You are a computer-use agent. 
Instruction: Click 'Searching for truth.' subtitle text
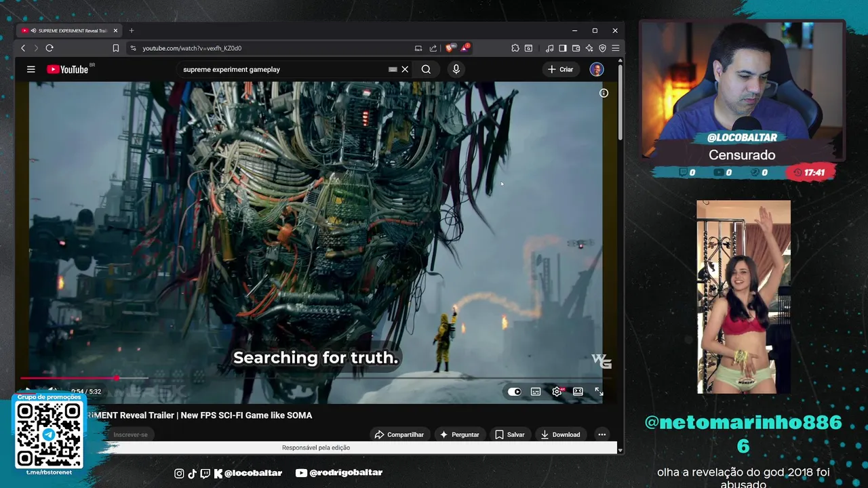point(315,357)
